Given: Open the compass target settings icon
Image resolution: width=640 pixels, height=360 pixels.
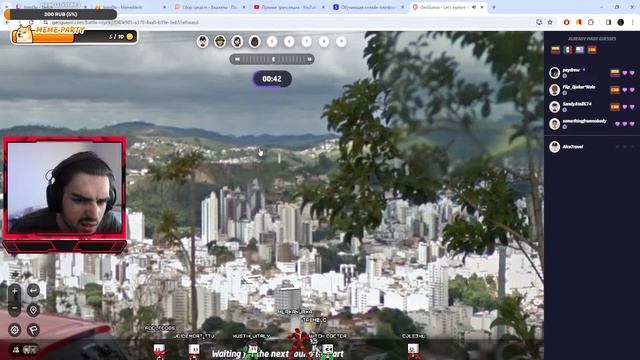Looking at the screenshot, I should (x=15, y=330).
